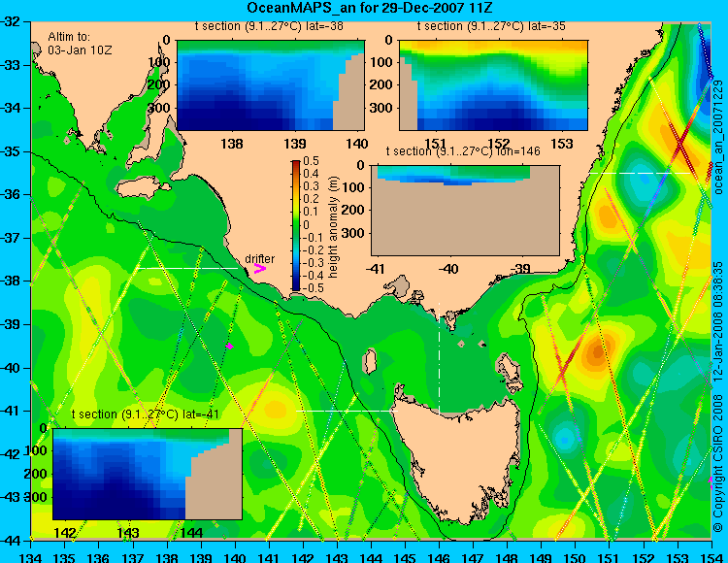Click the "Altim to:" label

click(69, 37)
